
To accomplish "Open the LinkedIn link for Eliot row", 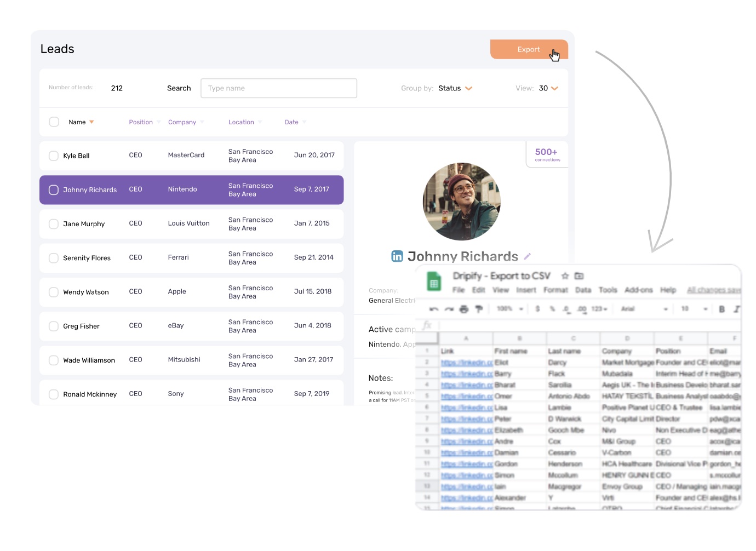I will point(467,363).
